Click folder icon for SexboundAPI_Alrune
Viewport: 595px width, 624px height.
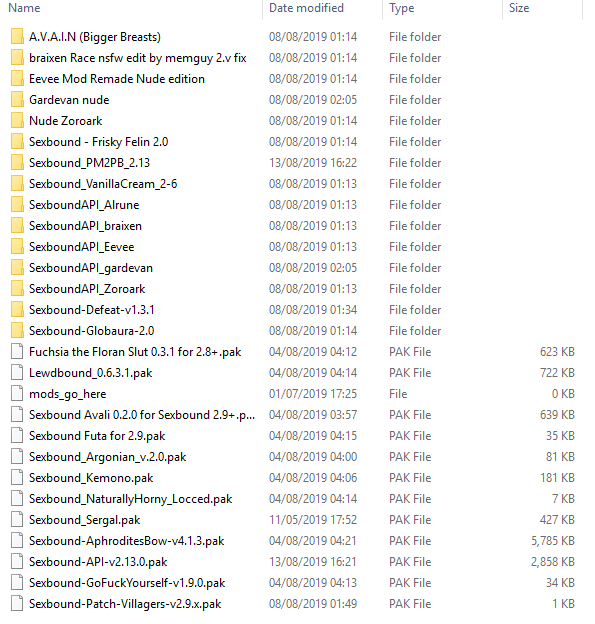(17, 205)
